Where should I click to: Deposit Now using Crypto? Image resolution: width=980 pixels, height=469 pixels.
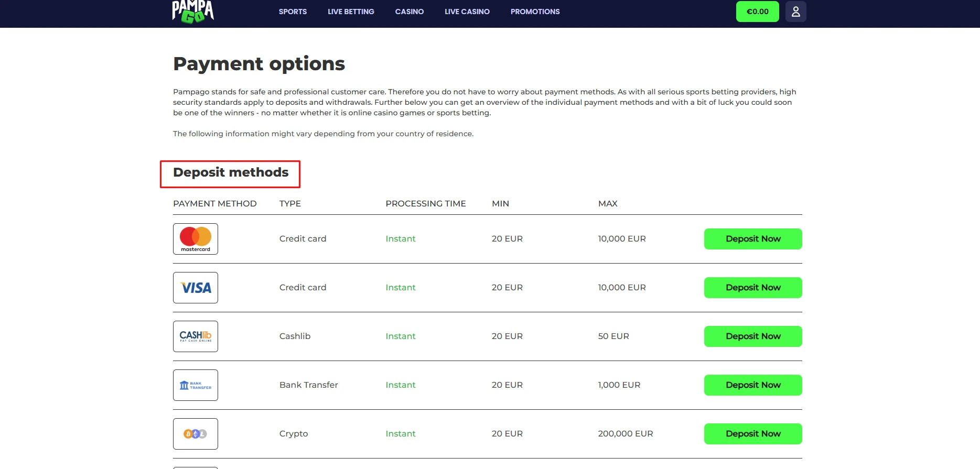(x=753, y=434)
